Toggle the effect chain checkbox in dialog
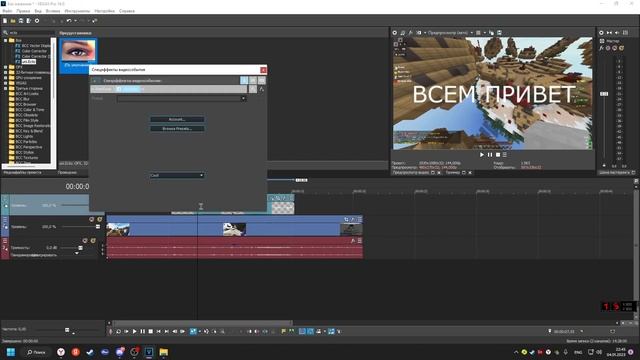This screenshot has height=360, width=640. pyautogui.click(x=119, y=89)
